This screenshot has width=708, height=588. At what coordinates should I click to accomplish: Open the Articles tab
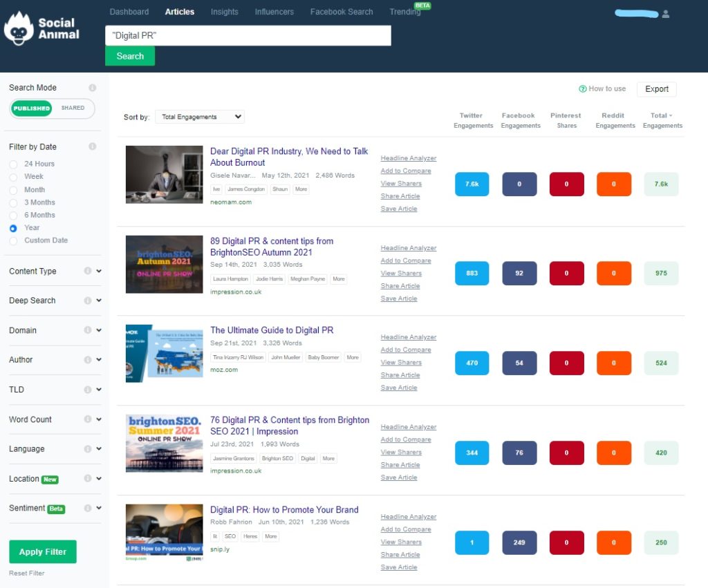(x=179, y=12)
